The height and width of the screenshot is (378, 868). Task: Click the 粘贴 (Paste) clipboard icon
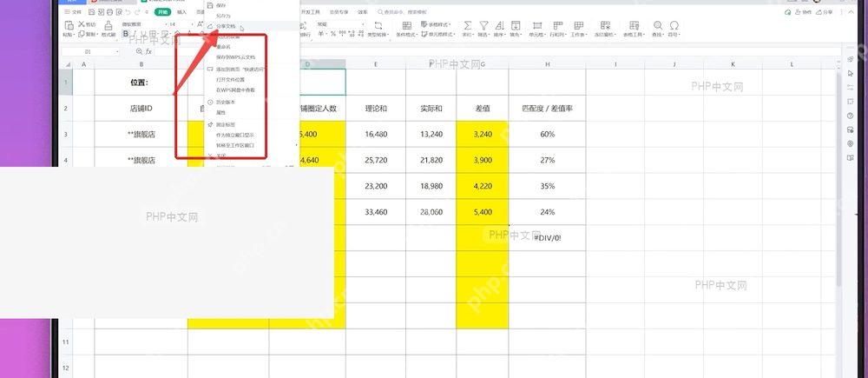[x=69, y=25]
